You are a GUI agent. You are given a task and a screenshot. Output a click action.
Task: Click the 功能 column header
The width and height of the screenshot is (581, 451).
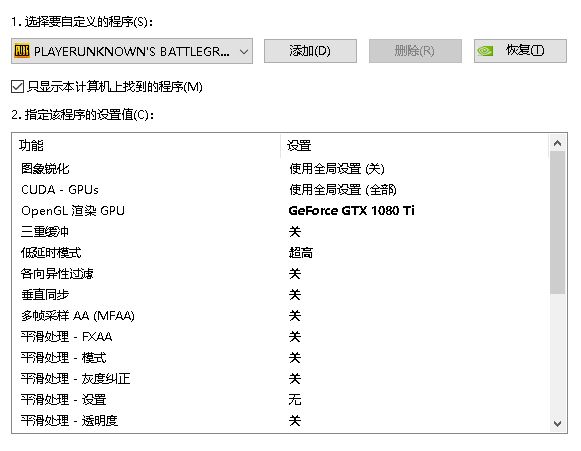[x=146, y=145]
